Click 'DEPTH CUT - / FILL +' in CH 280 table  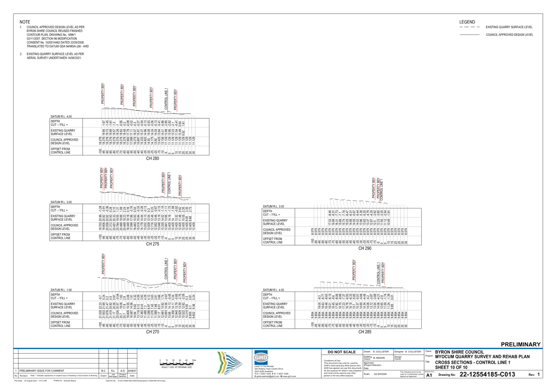(59, 123)
